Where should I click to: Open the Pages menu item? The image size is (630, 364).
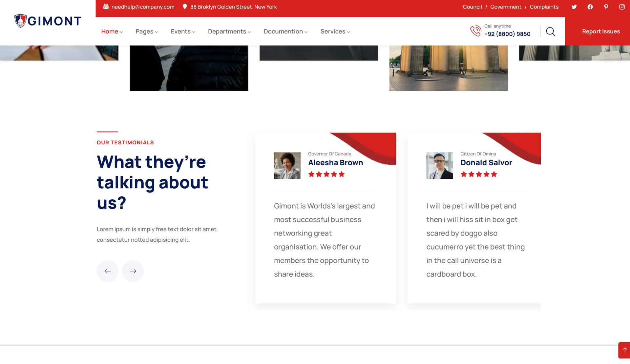pyautogui.click(x=147, y=31)
